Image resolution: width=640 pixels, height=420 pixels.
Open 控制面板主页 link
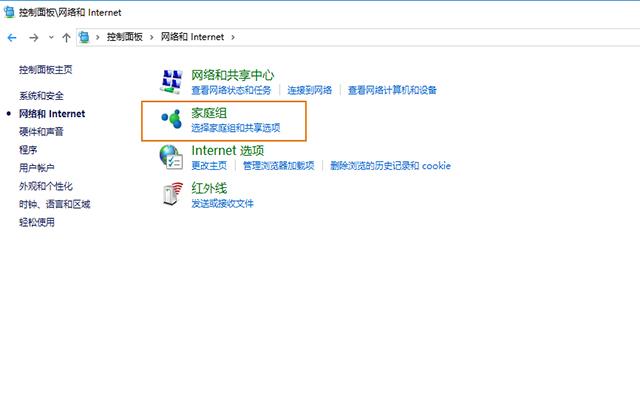(x=45, y=70)
